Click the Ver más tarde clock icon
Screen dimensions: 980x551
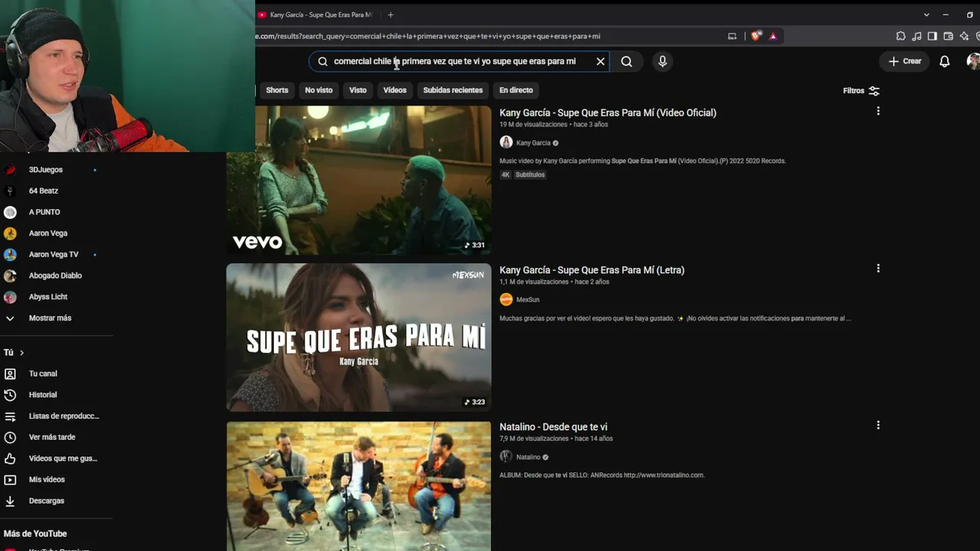tap(10, 437)
